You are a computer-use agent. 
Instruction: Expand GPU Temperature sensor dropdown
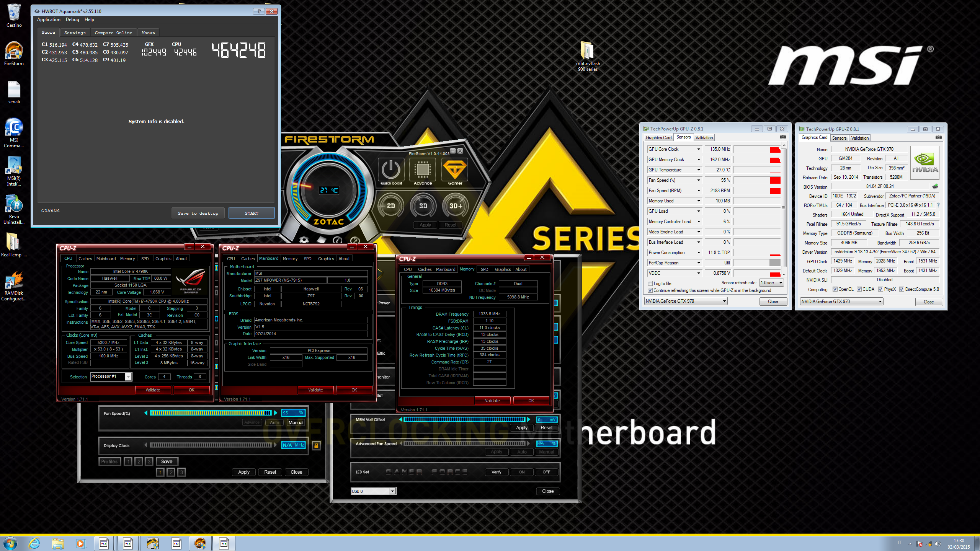tap(698, 170)
